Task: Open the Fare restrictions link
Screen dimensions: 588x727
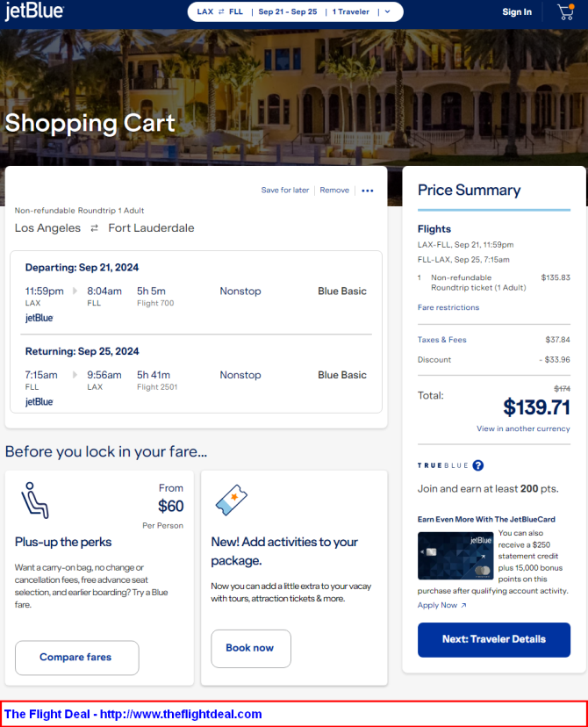Action: coord(448,307)
